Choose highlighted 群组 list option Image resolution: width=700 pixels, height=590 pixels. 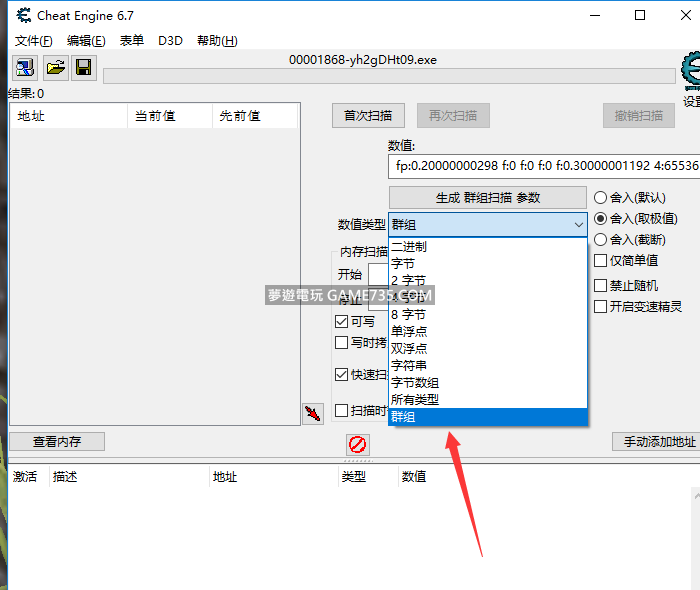[x=488, y=417]
